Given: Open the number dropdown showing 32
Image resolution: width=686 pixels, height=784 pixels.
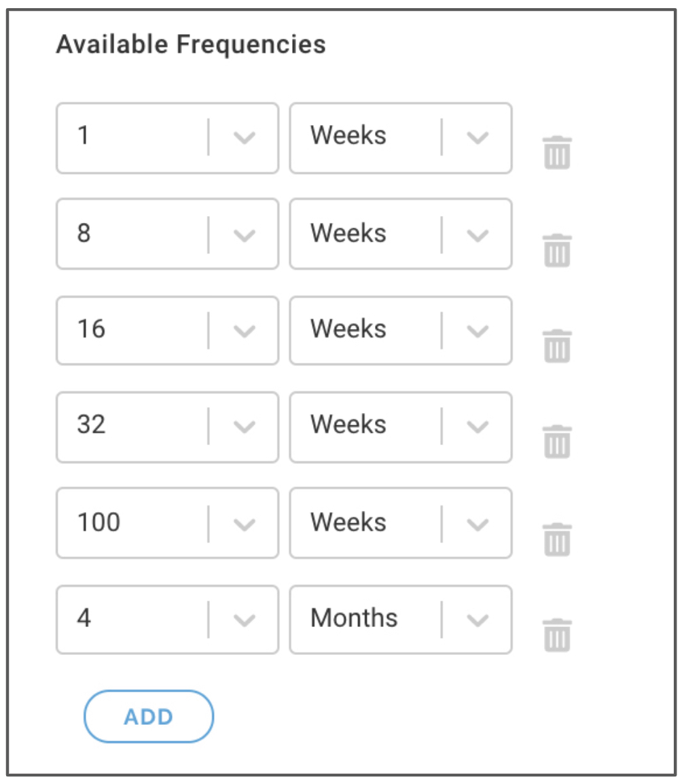Looking at the screenshot, I should pos(168,427).
